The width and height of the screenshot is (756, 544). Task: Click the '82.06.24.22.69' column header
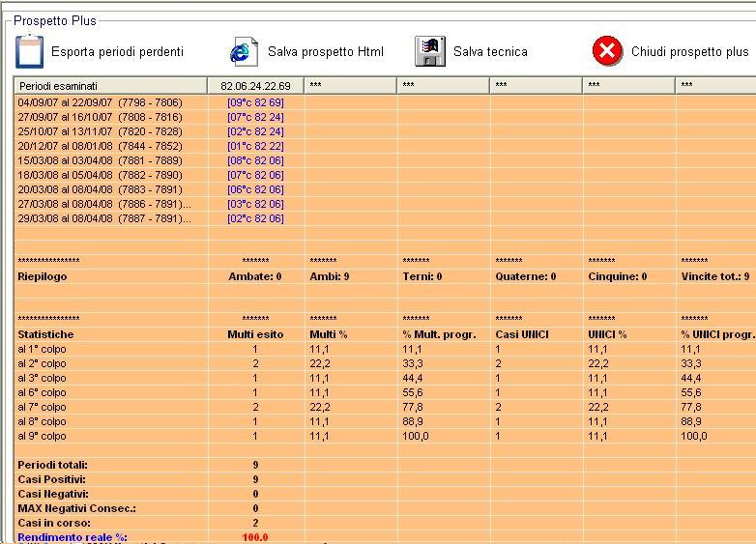pyautogui.click(x=254, y=86)
